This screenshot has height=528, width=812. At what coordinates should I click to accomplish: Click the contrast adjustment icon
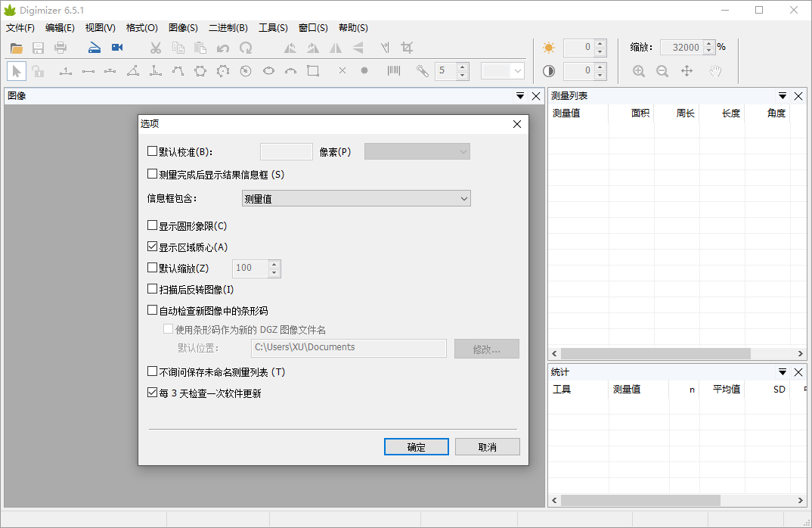(549, 70)
